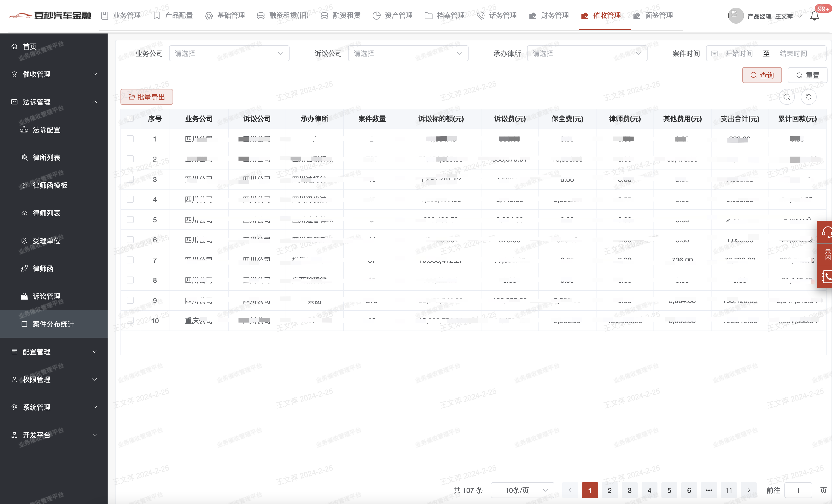
Task: Tick the checkbox for row 1
Action: [130, 139]
